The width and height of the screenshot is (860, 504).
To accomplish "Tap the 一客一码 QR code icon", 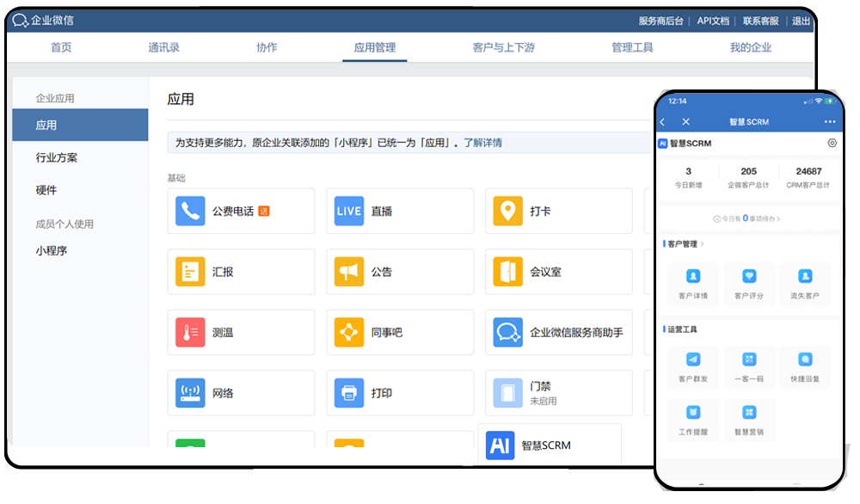I will 749,360.
